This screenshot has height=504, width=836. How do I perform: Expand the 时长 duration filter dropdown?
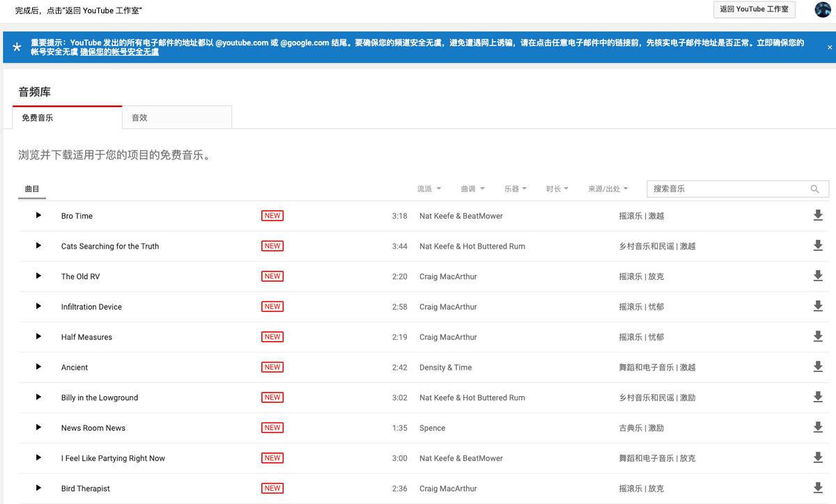point(557,189)
